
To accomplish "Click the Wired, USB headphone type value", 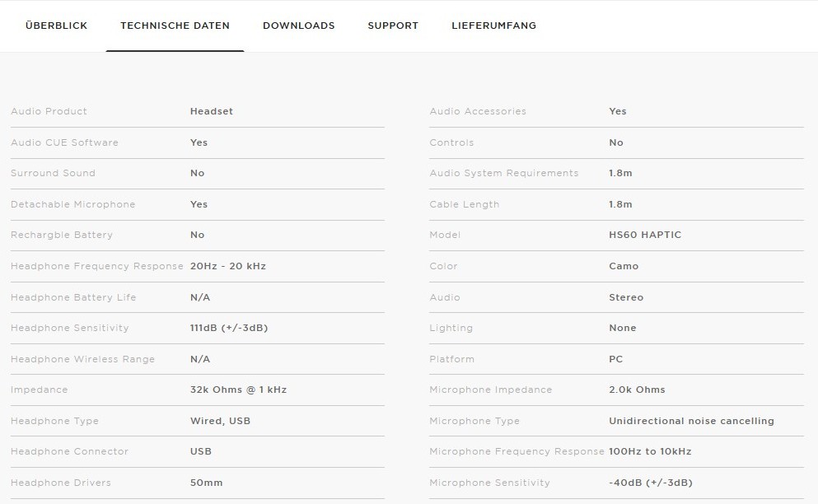I will point(220,421).
